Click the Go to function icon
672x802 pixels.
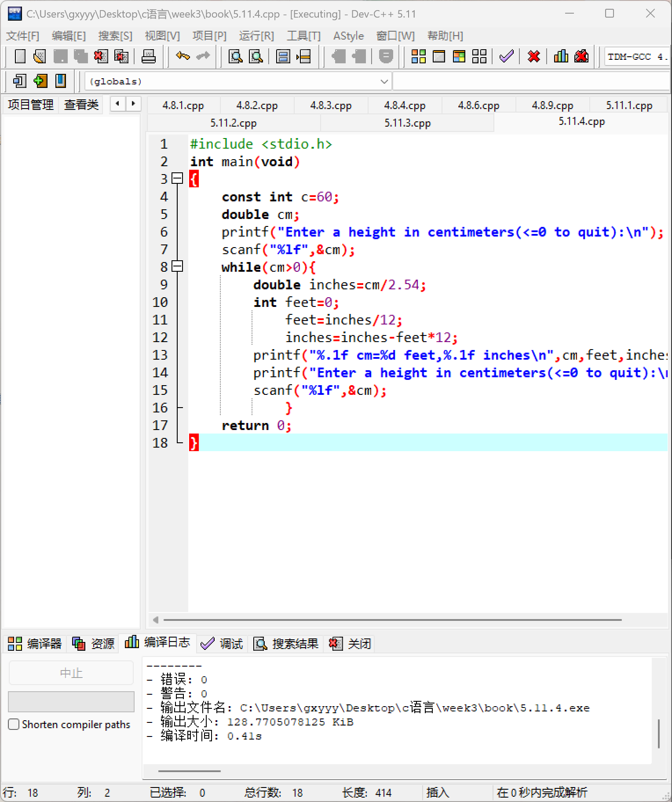point(283,56)
